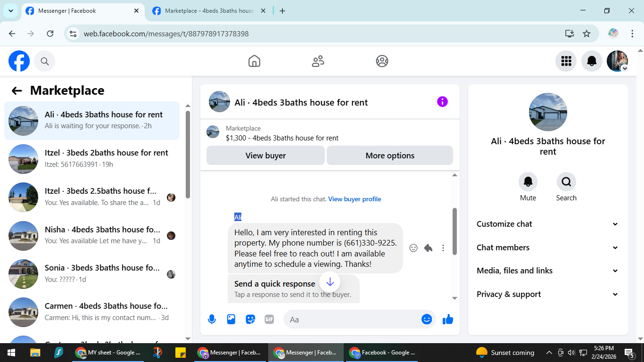Search in conversation with magnifier icon

pyautogui.click(x=566, y=181)
